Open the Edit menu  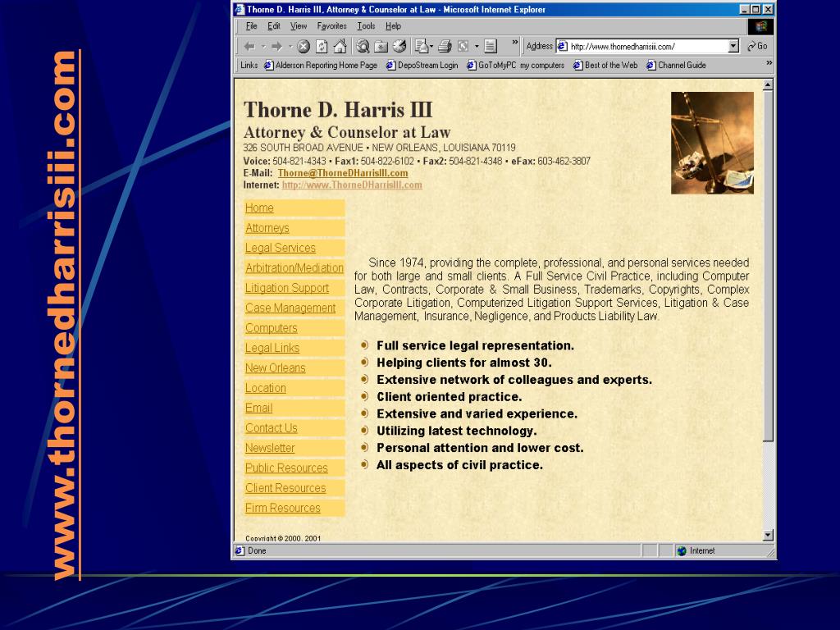click(x=274, y=26)
